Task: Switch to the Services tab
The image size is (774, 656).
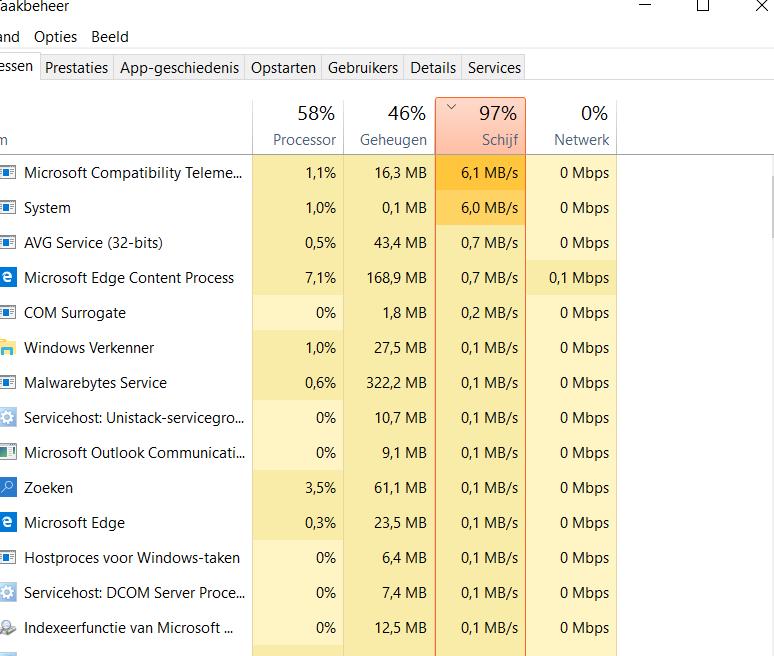Action: coord(494,68)
